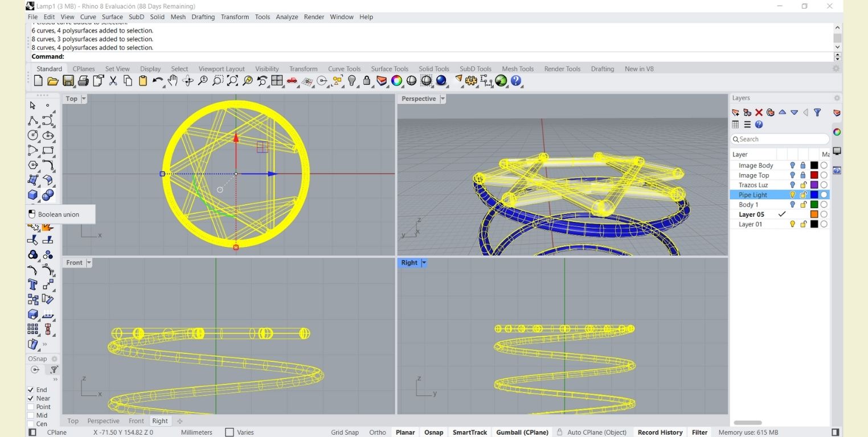
Task: Cut the selection with the scissors icon
Action: pos(113,81)
